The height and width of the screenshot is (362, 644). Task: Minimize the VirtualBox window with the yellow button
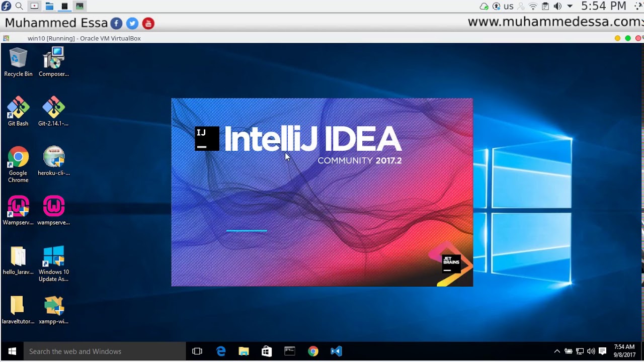(617, 38)
